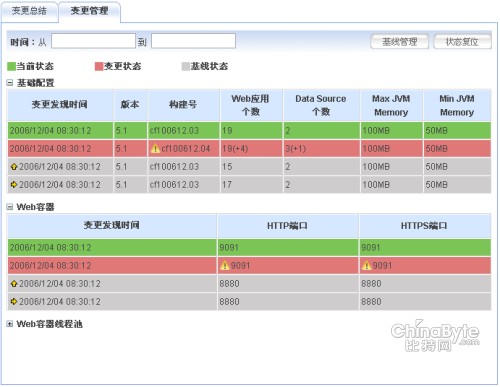The width and height of the screenshot is (500, 387).
Task: Click the Data Source 个数 column header
Action: point(321,105)
